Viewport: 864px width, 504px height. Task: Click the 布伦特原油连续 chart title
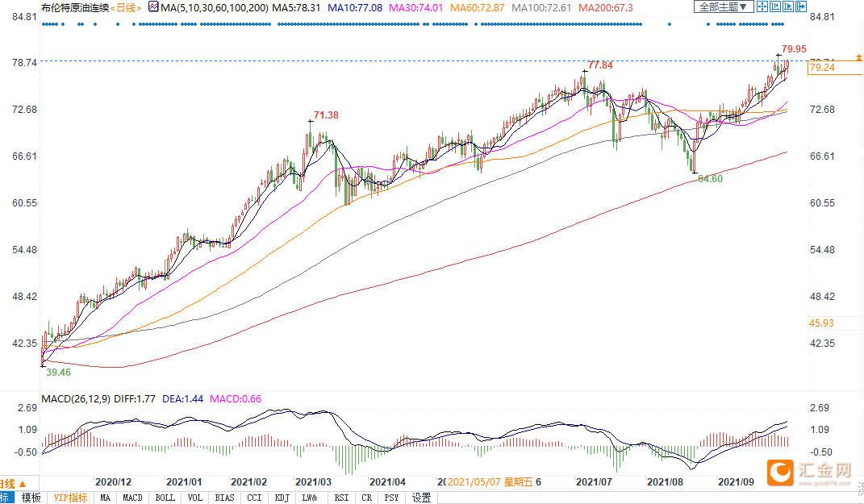(75, 8)
